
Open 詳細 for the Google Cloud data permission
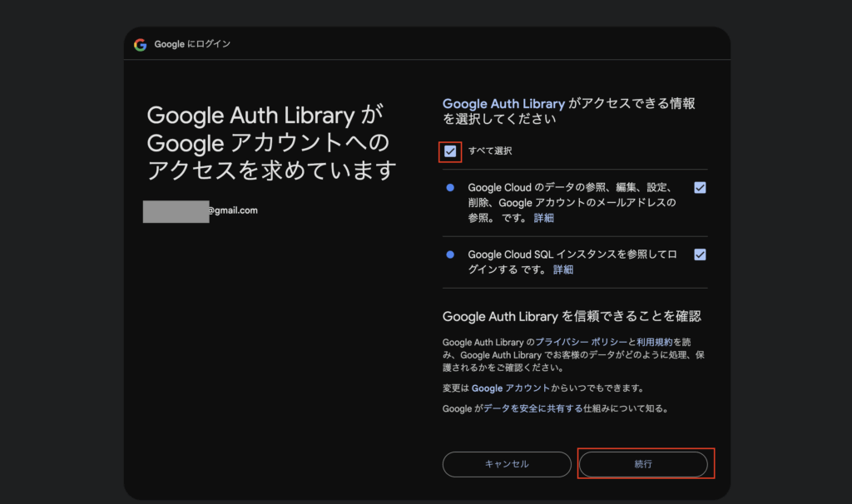pyautogui.click(x=543, y=218)
